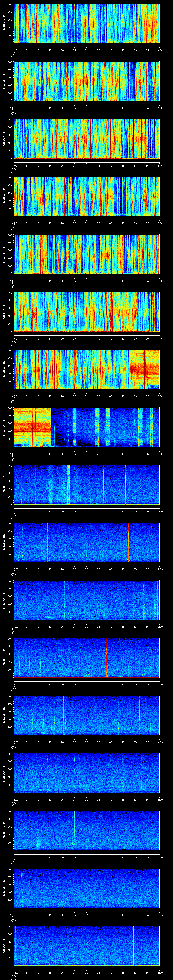This screenshot has height=980, width=173.
Task: Click the '11:02:00' start time label
Action: pos(14,108)
